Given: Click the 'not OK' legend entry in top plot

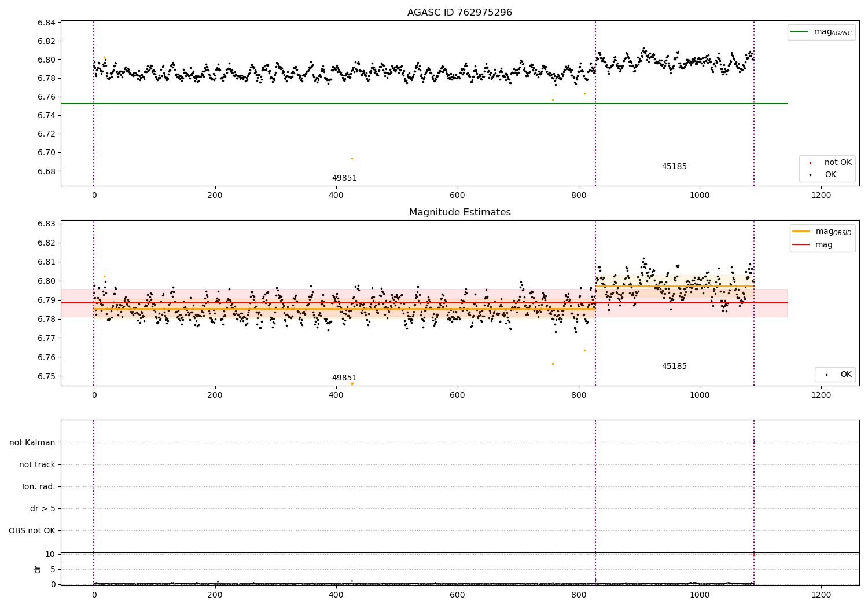Looking at the screenshot, I should 830,163.
